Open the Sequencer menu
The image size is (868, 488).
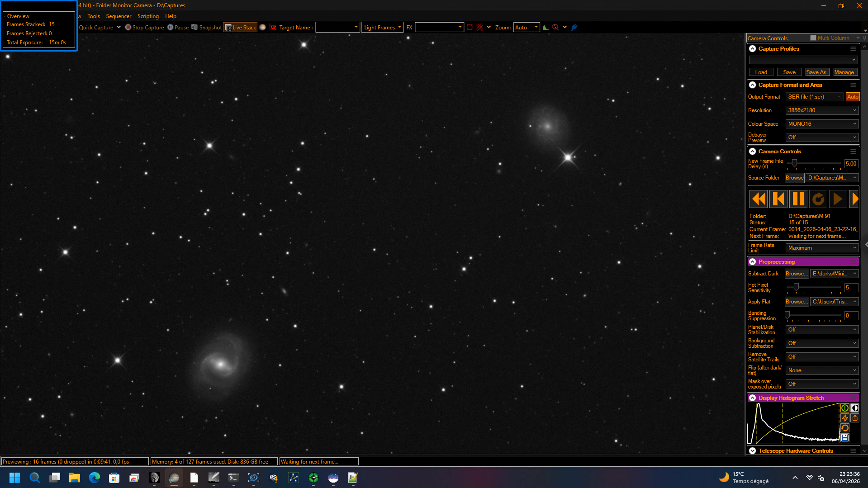(x=119, y=16)
